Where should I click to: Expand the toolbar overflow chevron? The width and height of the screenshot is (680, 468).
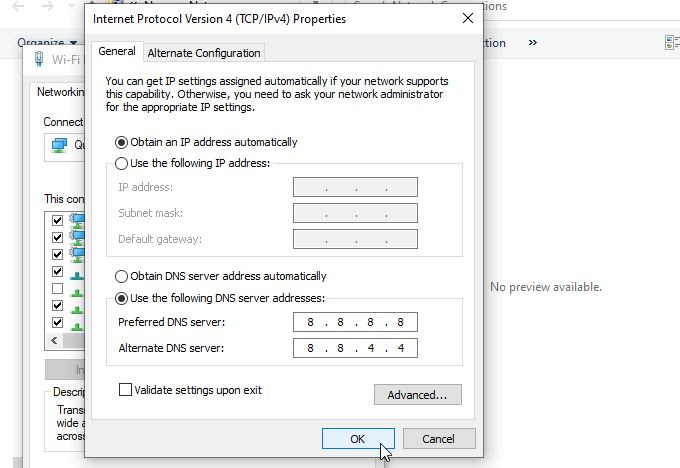pos(533,43)
